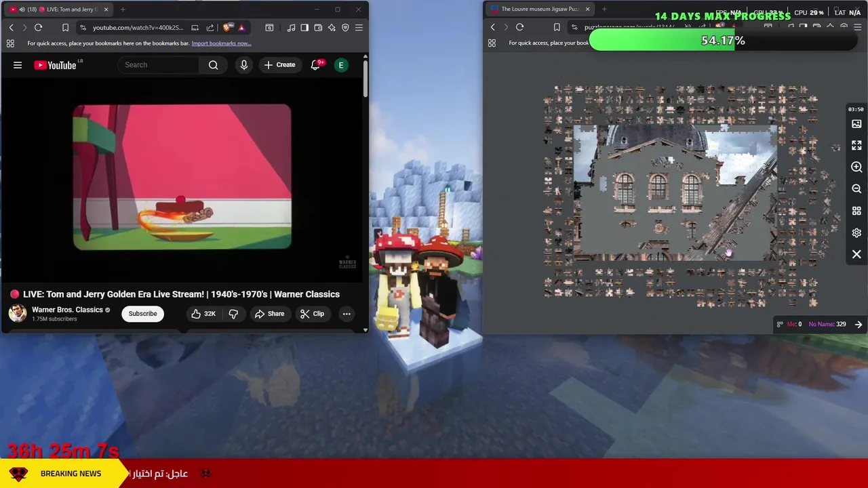The image size is (868, 488).
Task: Click the share icon in YouTube address bar
Action: (x=210, y=28)
